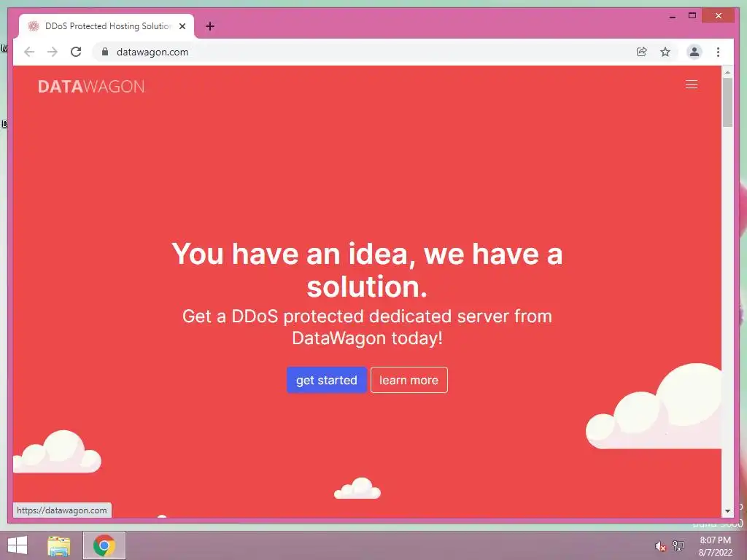
Task: Maximize the Chrome window
Action: coord(692,16)
